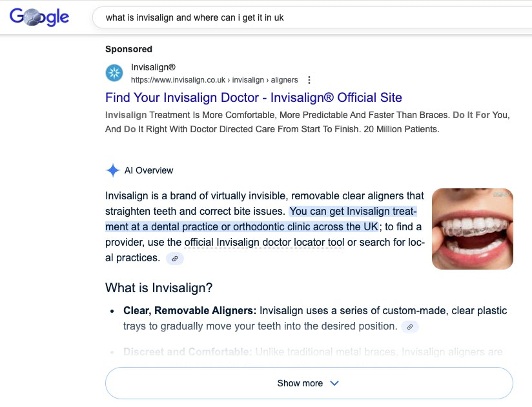This screenshot has width=532, height=407.
Task: Expand the overview with the Show more chevron
Action: (334, 383)
